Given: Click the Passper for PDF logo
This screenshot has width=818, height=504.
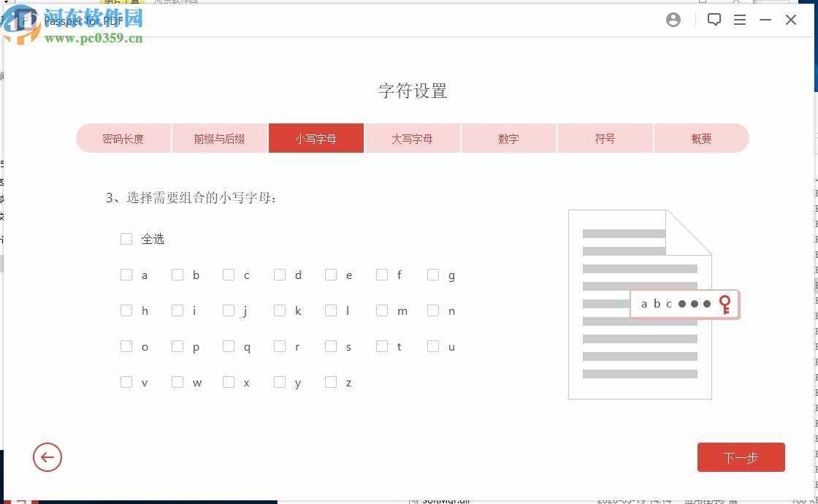Looking at the screenshot, I should [x=83, y=20].
